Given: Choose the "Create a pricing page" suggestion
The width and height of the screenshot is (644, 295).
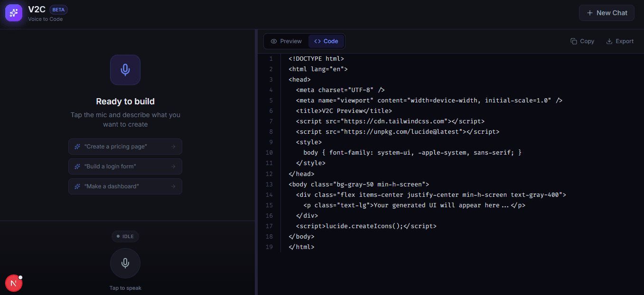Looking at the screenshot, I should click(125, 147).
